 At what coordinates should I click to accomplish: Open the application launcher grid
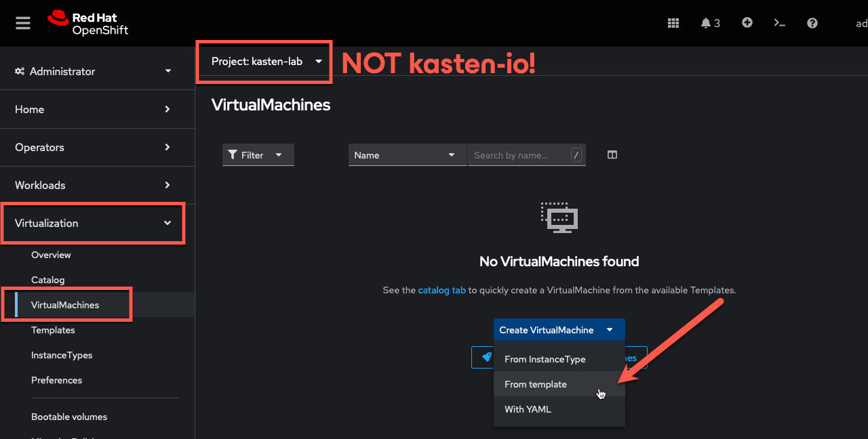click(x=673, y=23)
